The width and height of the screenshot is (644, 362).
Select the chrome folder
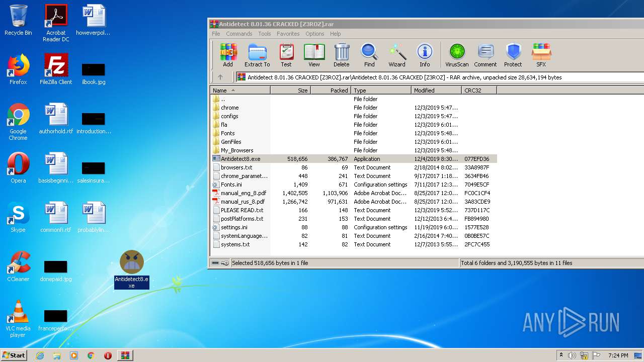pyautogui.click(x=353, y=108)
